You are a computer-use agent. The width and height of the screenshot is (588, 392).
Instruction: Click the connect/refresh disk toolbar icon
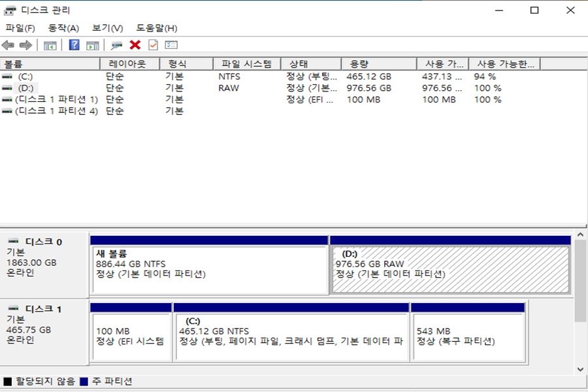(x=116, y=45)
